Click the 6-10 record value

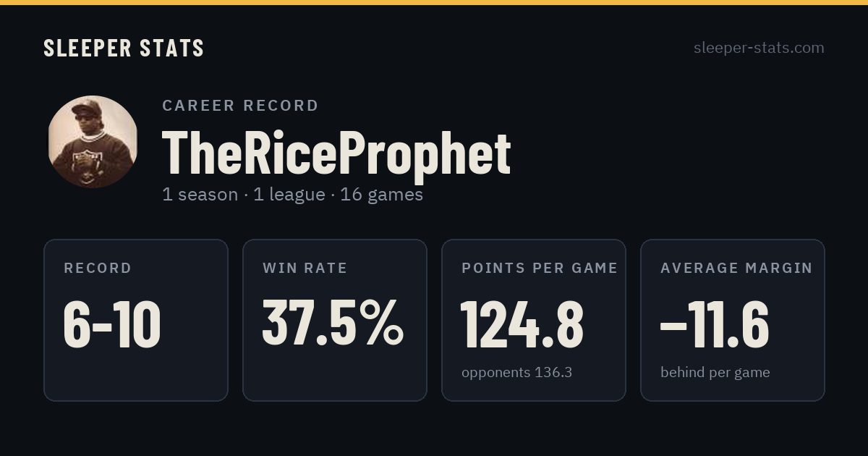[x=112, y=324]
